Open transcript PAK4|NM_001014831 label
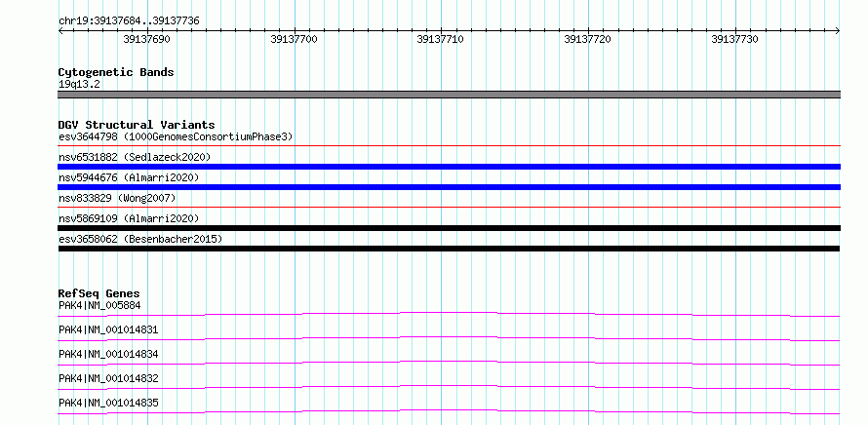 [108, 329]
